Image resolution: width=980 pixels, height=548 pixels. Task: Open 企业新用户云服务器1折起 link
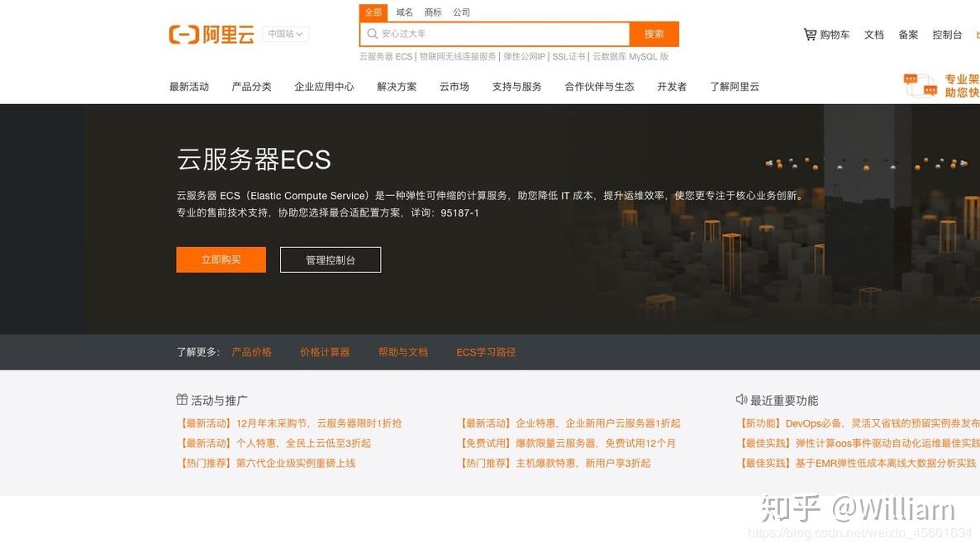pyautogui.click(x=568, y=424)
